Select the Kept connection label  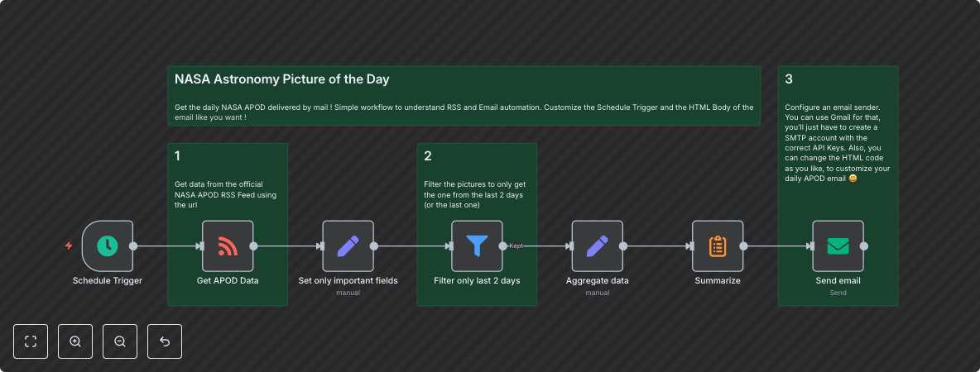point(516,246)
